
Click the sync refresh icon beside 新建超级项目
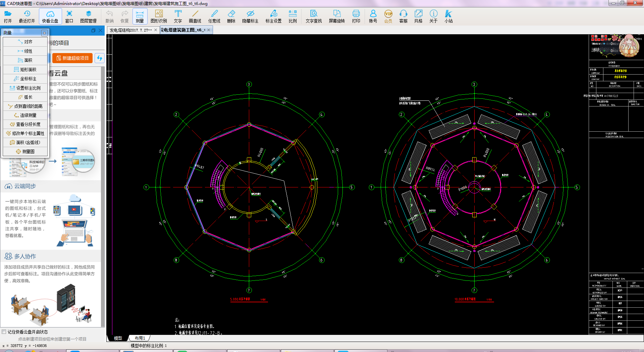99,58
